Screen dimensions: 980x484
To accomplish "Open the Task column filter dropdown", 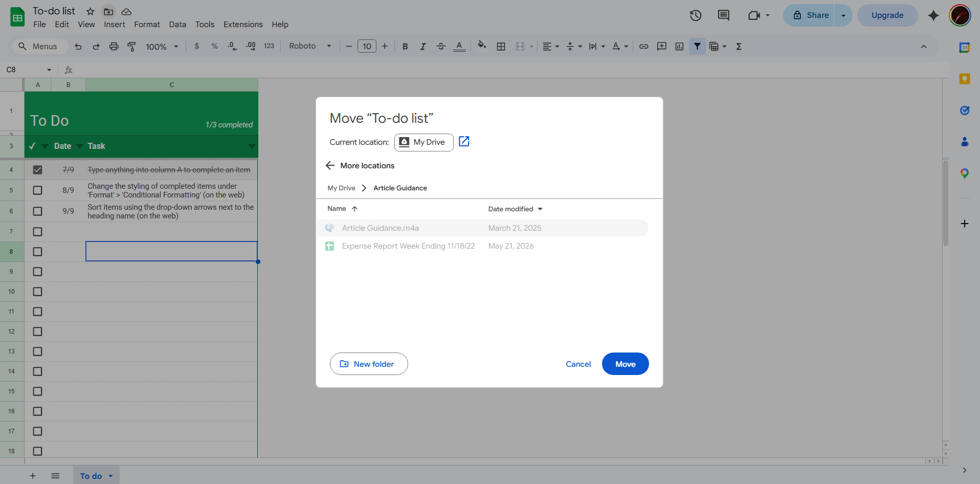I will point(252,146).
